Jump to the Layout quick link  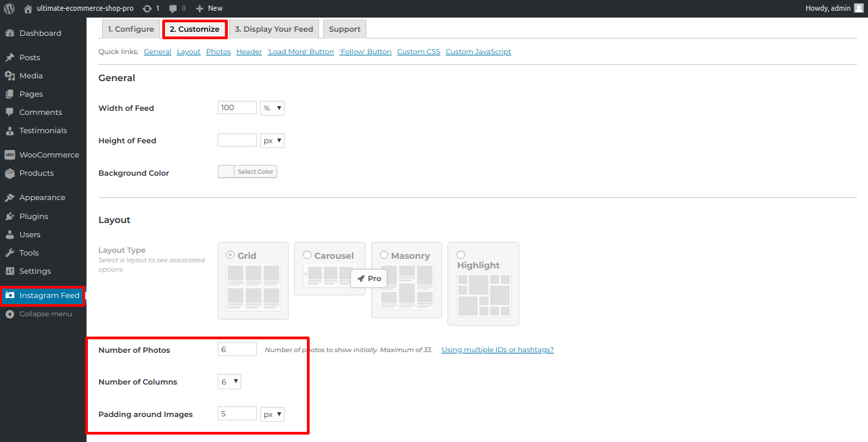pos(189,51)
